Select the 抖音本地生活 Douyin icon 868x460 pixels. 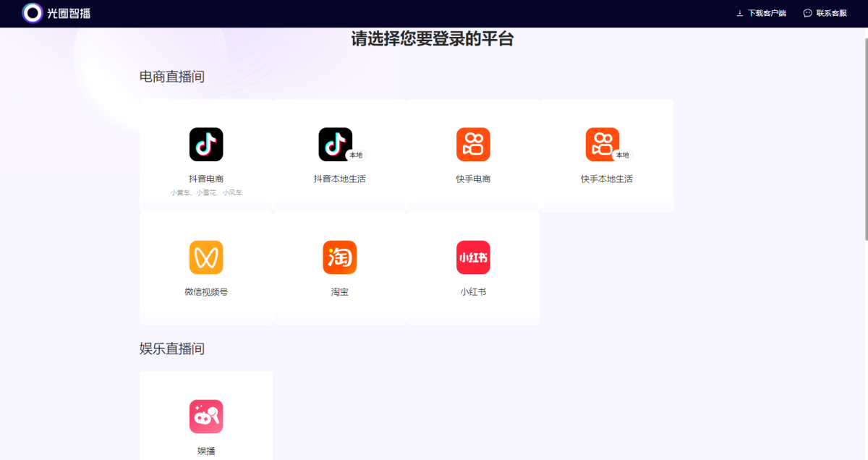(334, 144)
